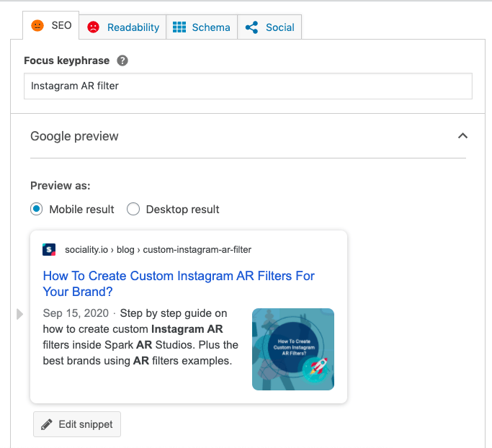
Task: Open the SEO tab
Action: (51, 25)
